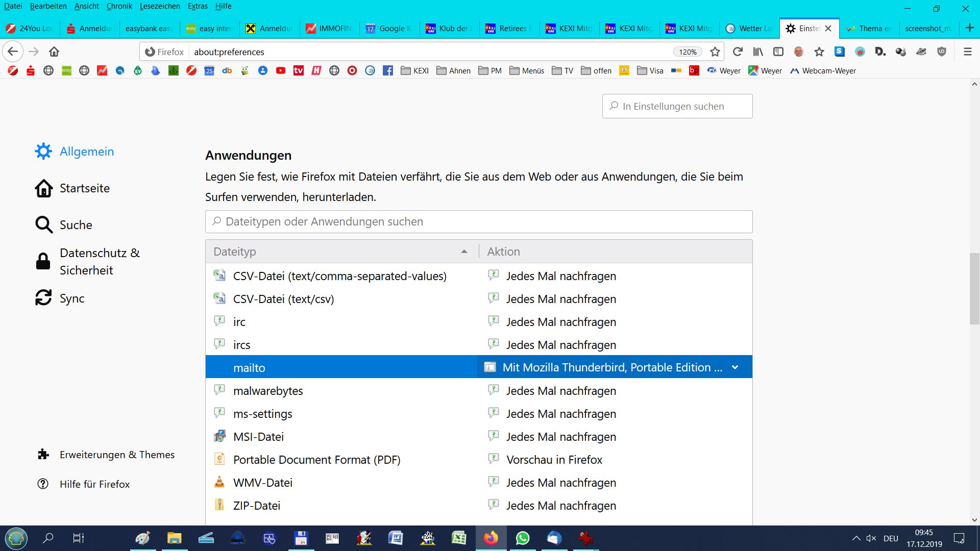This screenshot has width=980, height=551.
Task: Open the Chronik menu
Action: 119,6
